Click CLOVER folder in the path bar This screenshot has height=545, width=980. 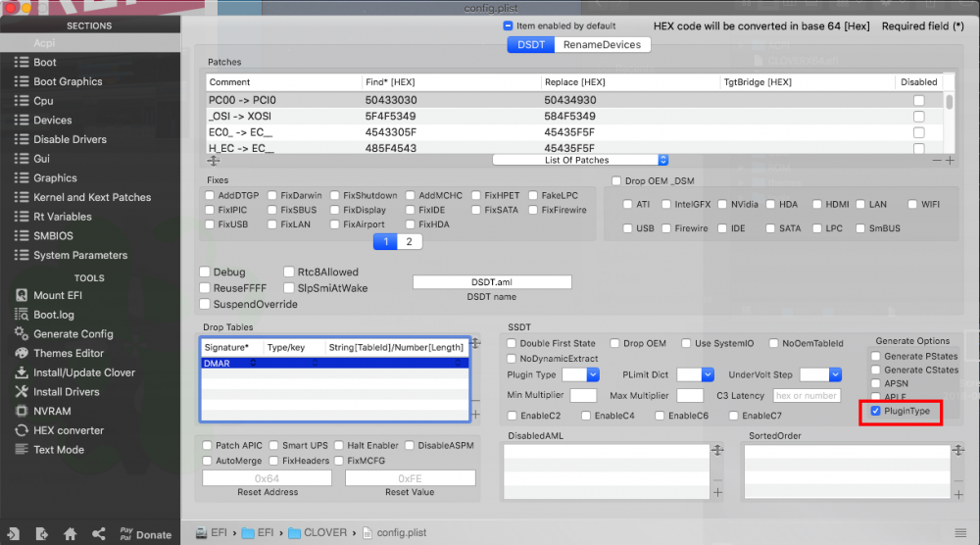click(318, 532)
